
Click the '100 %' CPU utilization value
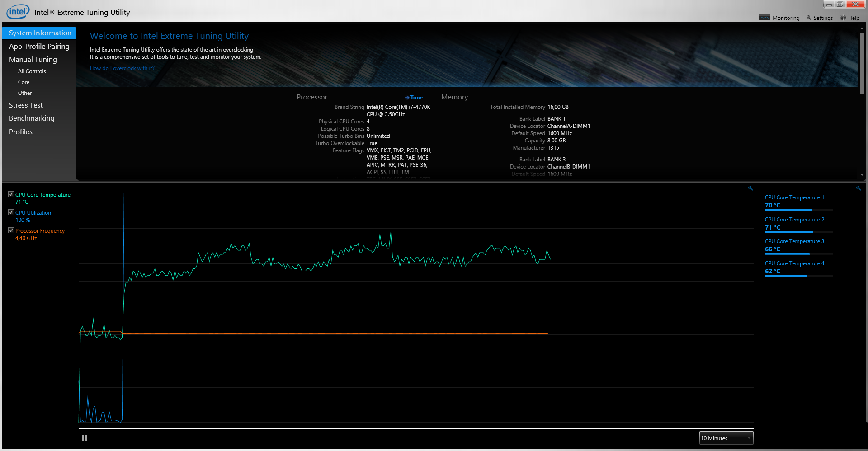(23, 220)
